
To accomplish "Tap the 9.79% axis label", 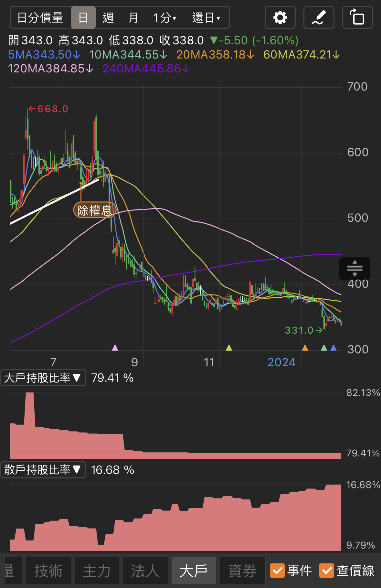I will 361,545.
